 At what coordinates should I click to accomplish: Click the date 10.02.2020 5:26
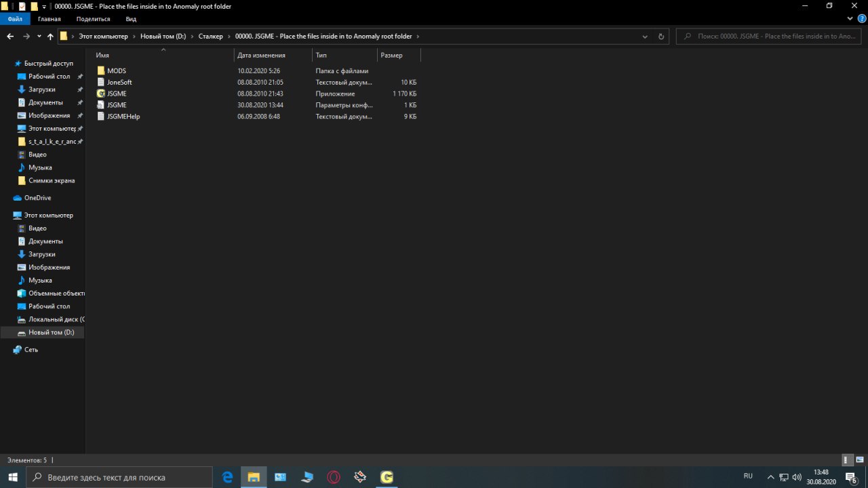(259, 71)
